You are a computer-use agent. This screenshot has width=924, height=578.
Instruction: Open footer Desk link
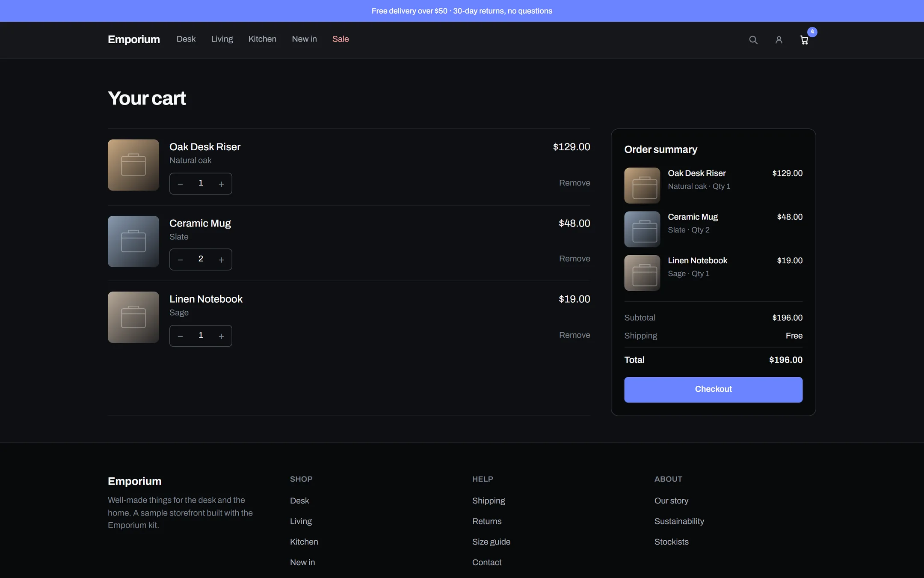pos(299,501)
